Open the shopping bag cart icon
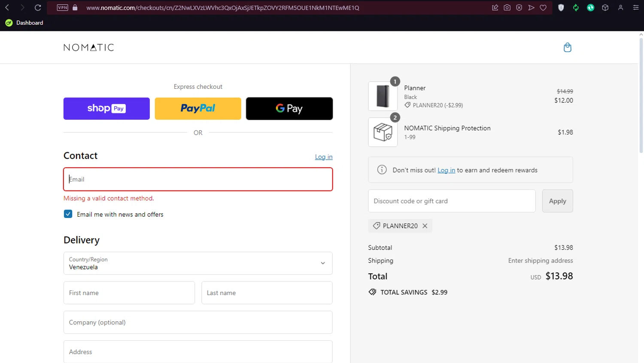This screenshot has width=644, height=363. pos(567,47)
